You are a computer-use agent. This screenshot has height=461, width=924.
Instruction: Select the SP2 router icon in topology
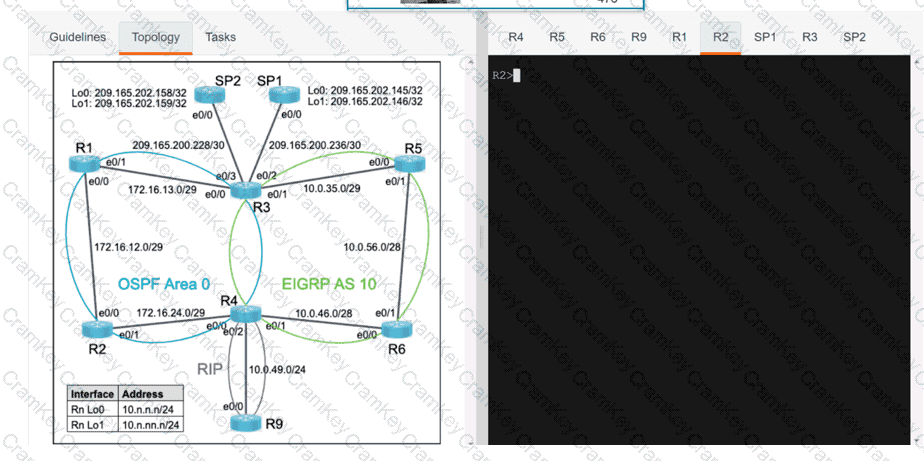(x=210, y=95)
